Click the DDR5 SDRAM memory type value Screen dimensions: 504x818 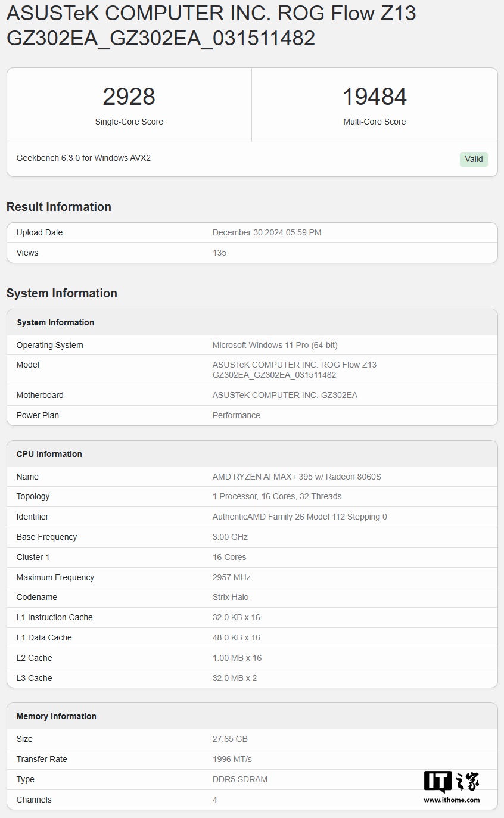(x=240, y=779)
